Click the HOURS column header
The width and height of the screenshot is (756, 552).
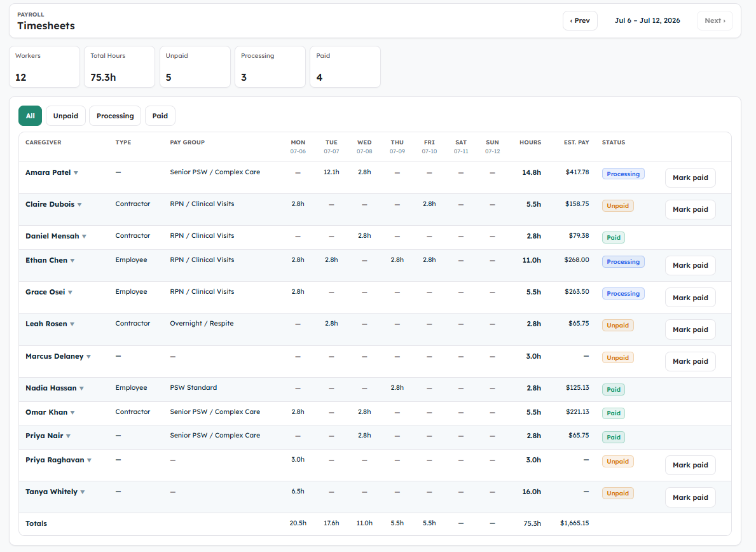click(x=530, y=142)
